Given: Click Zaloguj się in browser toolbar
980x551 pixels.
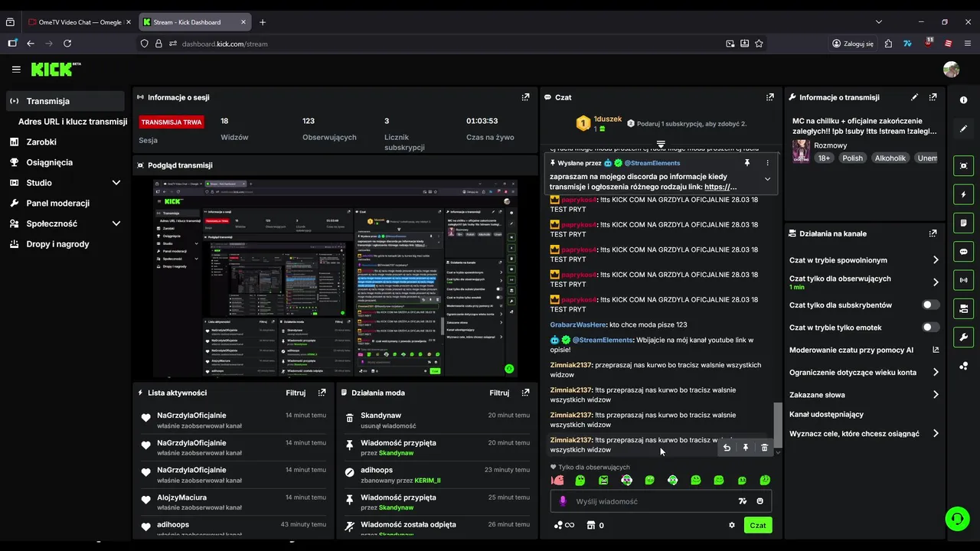Looking at the screenshot, I should click(x=853, y=44).
